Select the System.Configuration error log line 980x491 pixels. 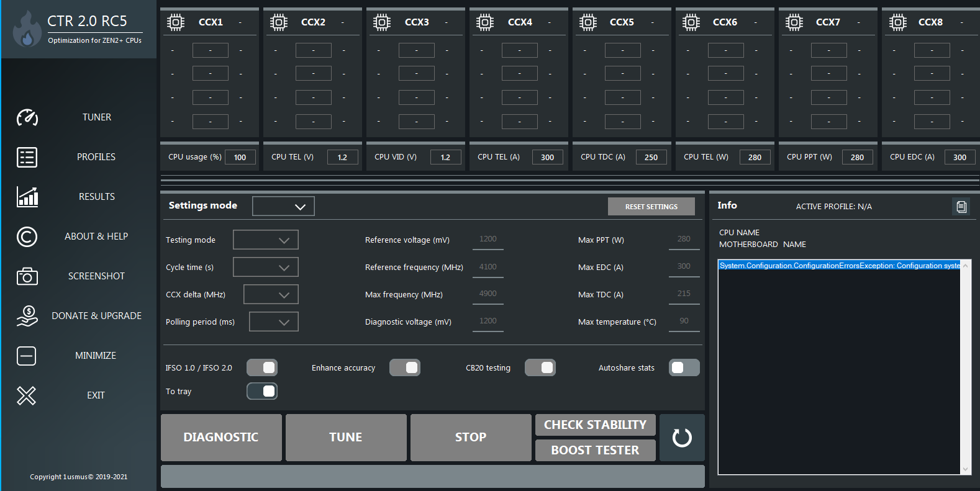(x=840, y=266)
